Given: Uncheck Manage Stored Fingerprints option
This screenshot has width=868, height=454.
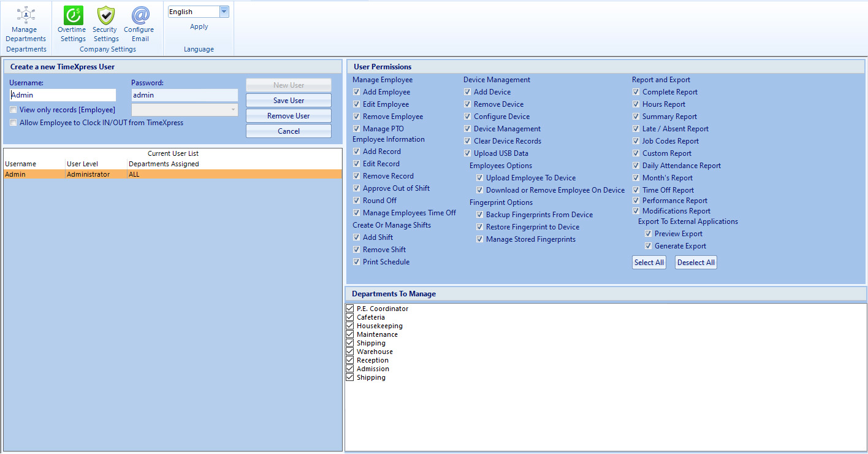Looking at the screenshot, I should pyautogui.click(x=480, y=239).
